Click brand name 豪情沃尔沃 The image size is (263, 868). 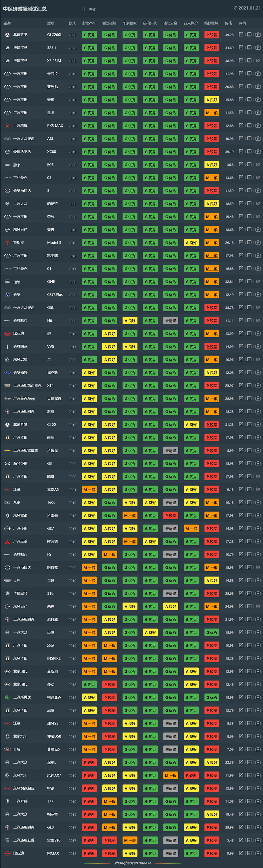pyautogui.click(x=22, y=152)
